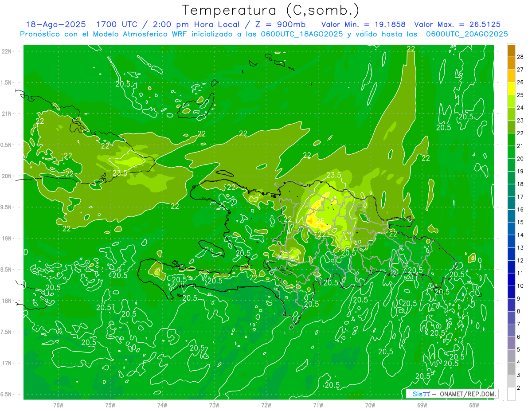532x411 pixels.
Task: Click the gray colorbar swatch between 3 and 4
Action: pos(511,368)
